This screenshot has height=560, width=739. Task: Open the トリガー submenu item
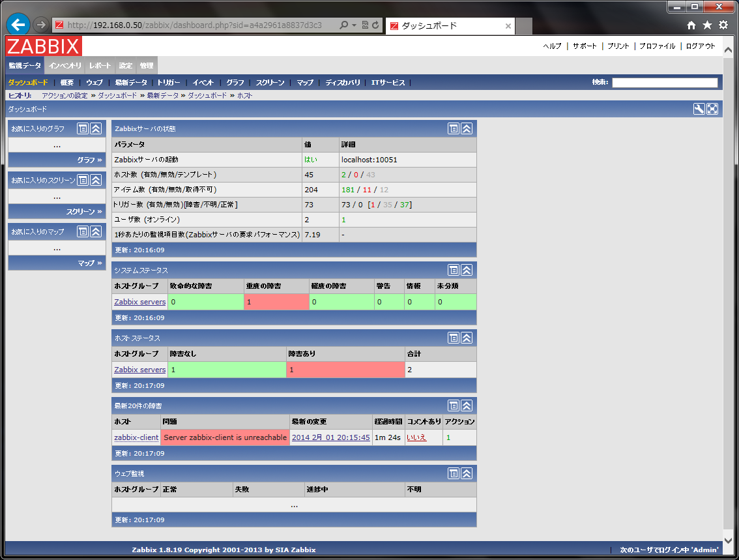(x=169, y=83)
